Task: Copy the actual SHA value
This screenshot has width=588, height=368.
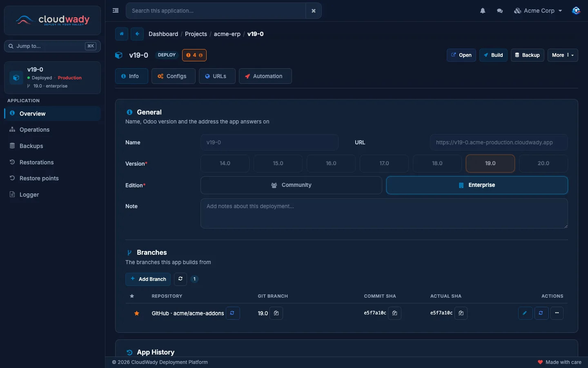Action: tap(461, 313)
